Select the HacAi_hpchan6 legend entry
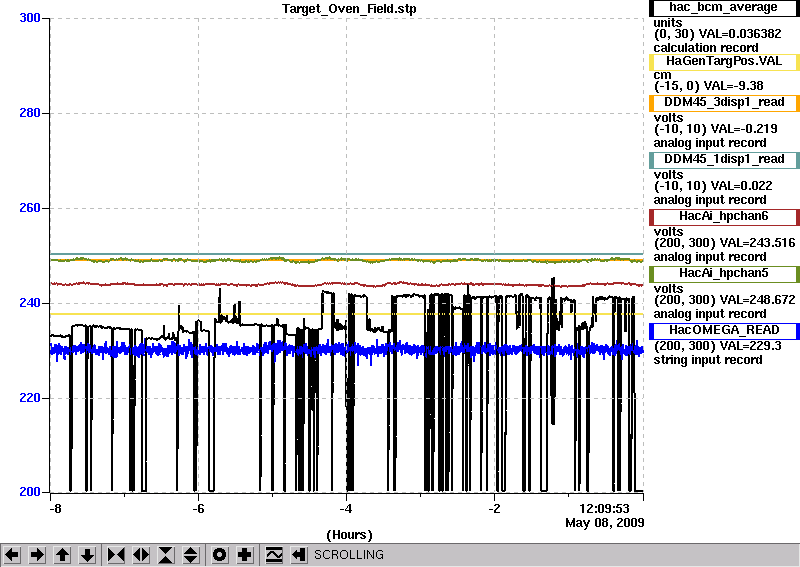Image resolution: width=800 pixels, height=567 pixels. point(724,217)
